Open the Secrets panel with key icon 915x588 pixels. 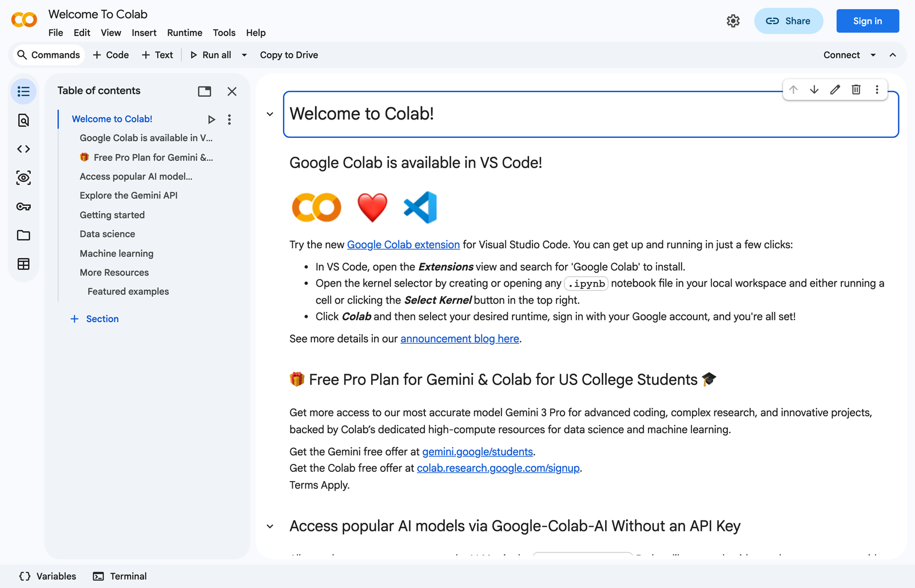pyautogui.click(x=23, y=206)
